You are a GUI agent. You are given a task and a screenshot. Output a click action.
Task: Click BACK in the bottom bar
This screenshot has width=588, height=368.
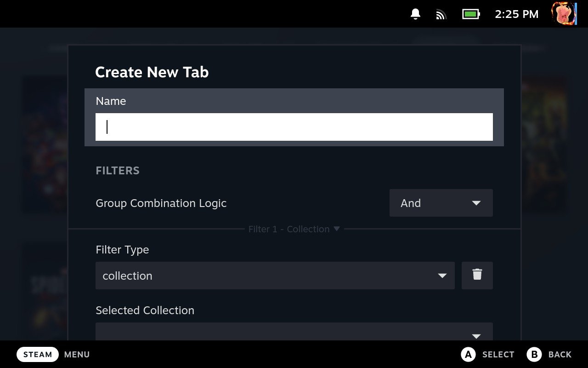(x=559, y=354)
